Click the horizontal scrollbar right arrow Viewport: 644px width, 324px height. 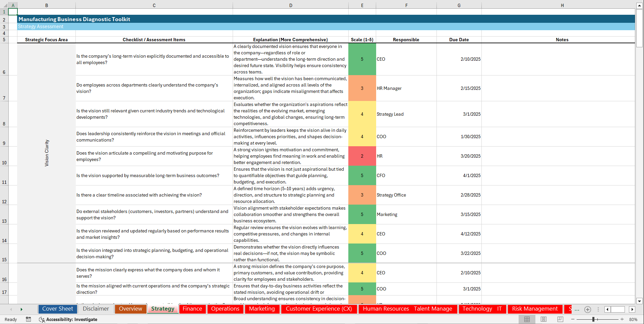click(x=632, y=309)
